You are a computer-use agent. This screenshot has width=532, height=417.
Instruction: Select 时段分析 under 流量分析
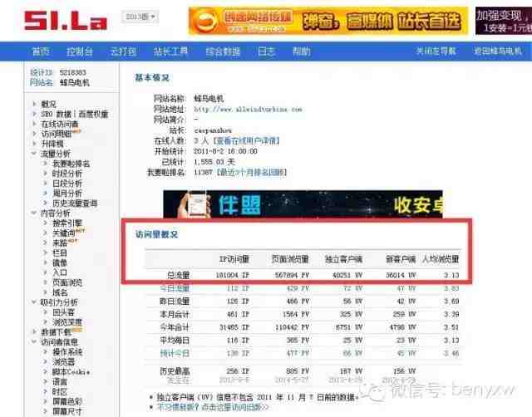(x=67, y=174)
